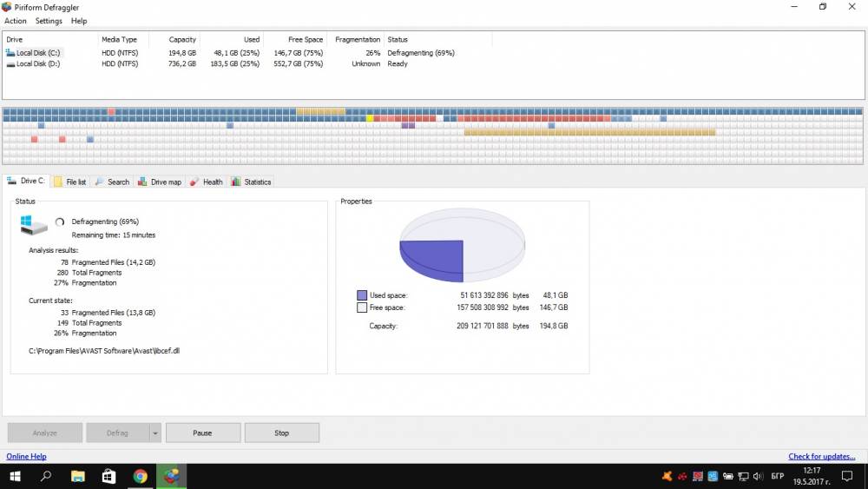This screenshot has width=868, height=489.
Task: Switch to the Drive map tab
Action: coord(160,182)
